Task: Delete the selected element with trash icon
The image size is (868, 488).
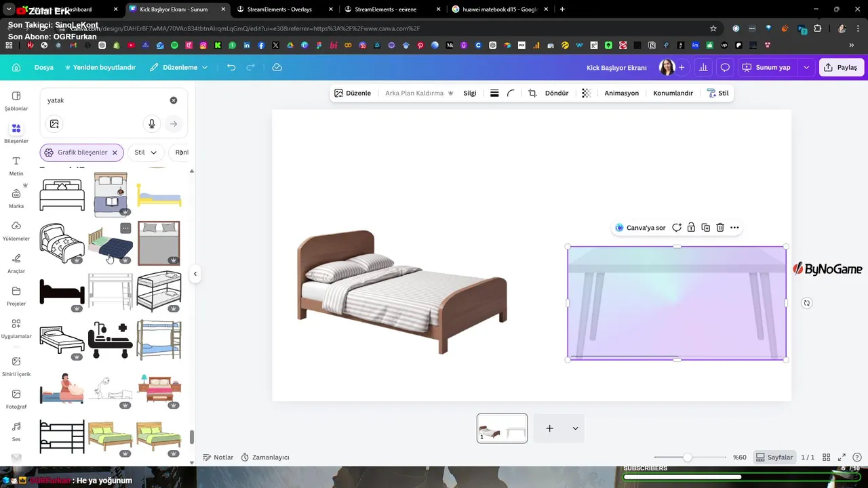Action: [720, 228]
